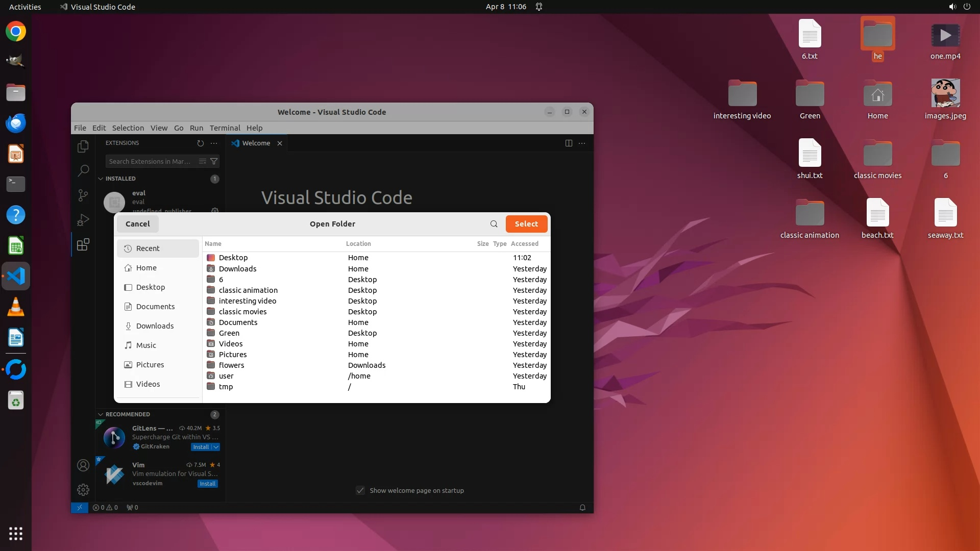Screen dimensions: 980x551
Task: Click the search icon in the Open Folder dialog
Action: 494,224
